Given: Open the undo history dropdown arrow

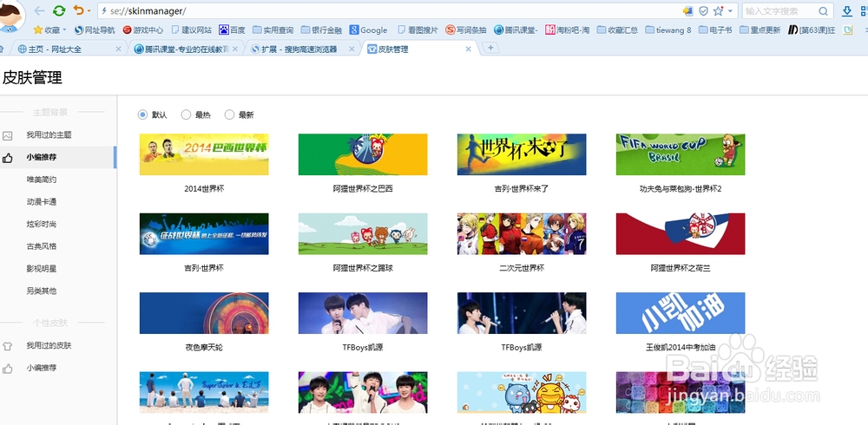Looking at the screenshot, I should (x=89, y=10).
